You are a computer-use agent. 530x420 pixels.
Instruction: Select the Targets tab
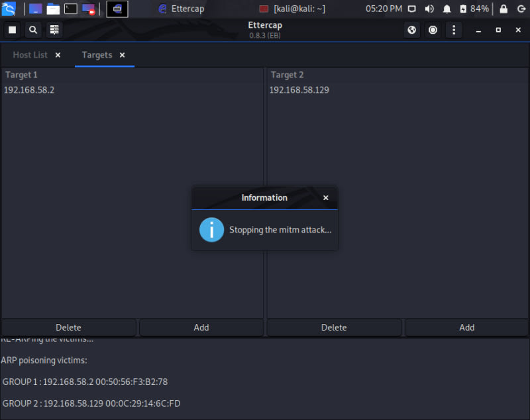point(97,55)
